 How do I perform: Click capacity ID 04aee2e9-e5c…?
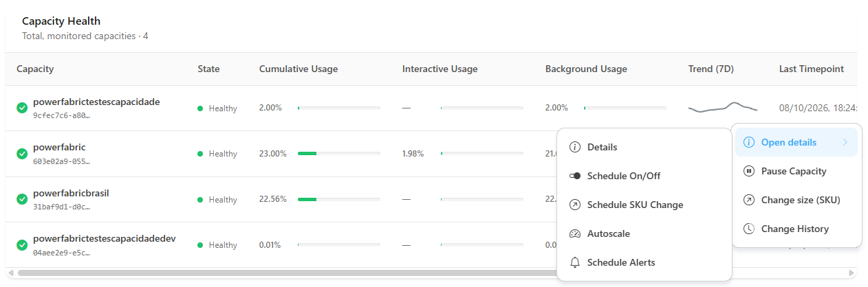61,252
